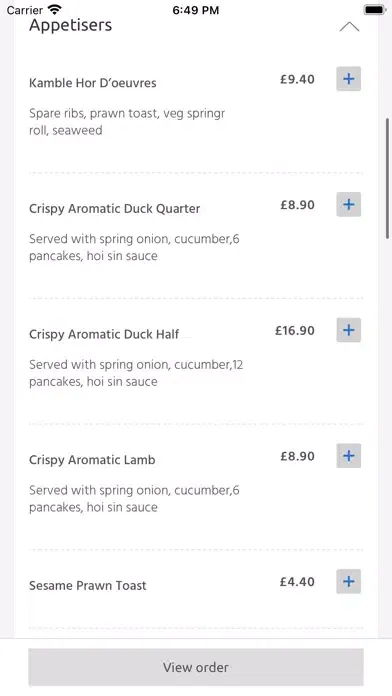Screen dimensions: 392x696
Task: Tap plus icon for Crispy Aromatic Duck Half
Action: [x=348, y=330]
